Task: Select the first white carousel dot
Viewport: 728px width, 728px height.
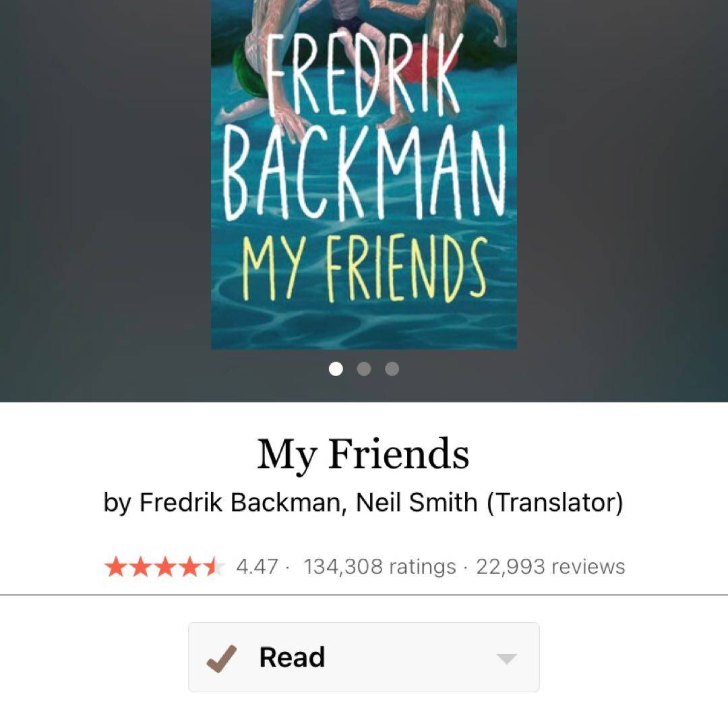Action: [x=336, y=369]
